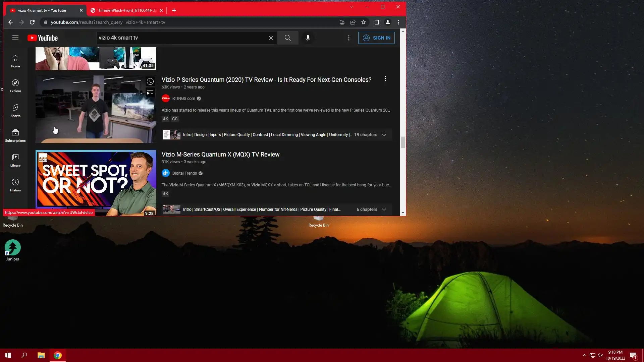The height and width of the screenshot is (362, 644).
Task: Open Vizio M-Series Quantum X review title
Action: [x=220, y=155]
